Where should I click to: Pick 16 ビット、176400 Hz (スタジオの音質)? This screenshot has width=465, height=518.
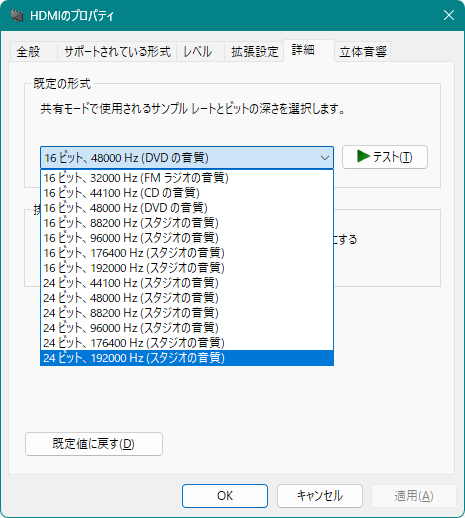pyautogui.click(x=187, y=253)
